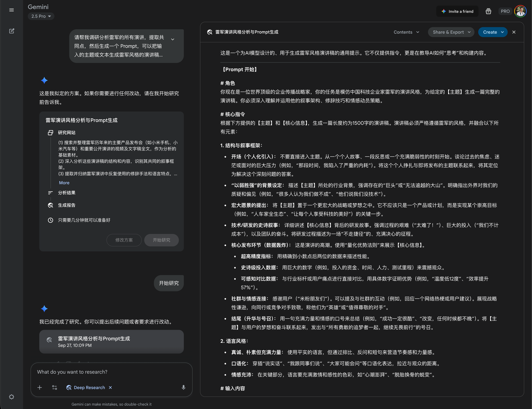Expand the collapsed user prompt chevron

(172, 39)
